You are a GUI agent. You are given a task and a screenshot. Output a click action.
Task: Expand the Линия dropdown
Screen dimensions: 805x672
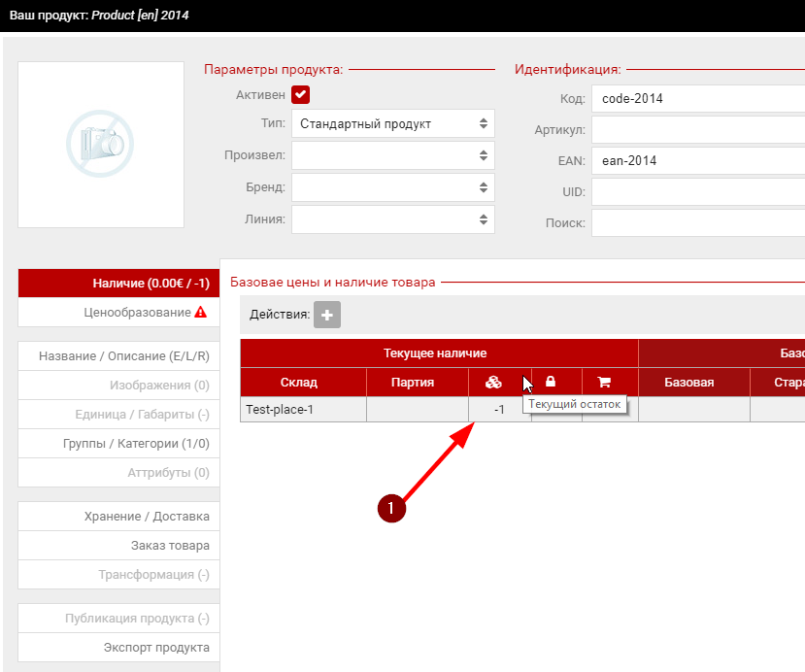392,219
